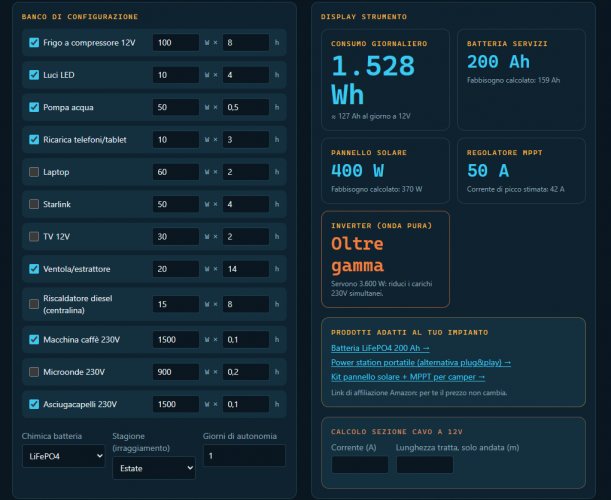This screenshot has height=500, width=611.
Task: Disable Ricarica telefoni/tablet checkbox
Action: click(34, 140)
